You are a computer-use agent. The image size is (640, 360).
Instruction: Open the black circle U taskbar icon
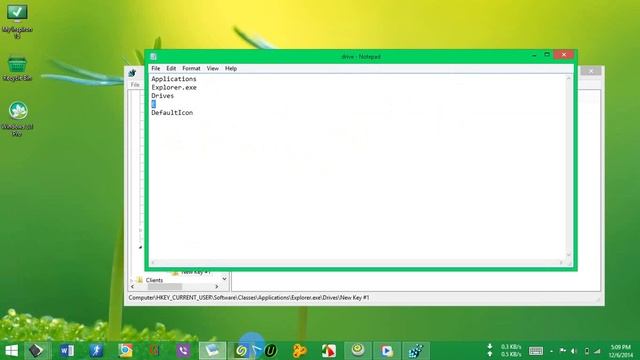tap(270, 351)
